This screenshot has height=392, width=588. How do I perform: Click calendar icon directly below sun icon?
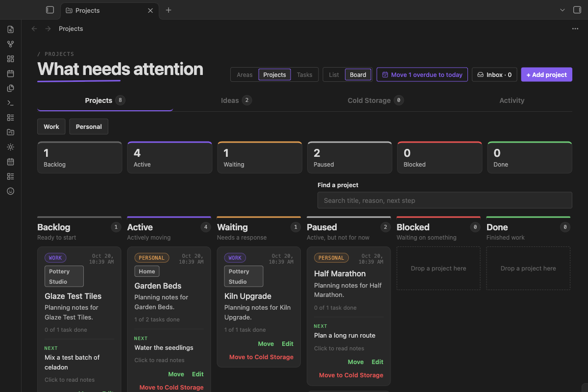point(10,162)
